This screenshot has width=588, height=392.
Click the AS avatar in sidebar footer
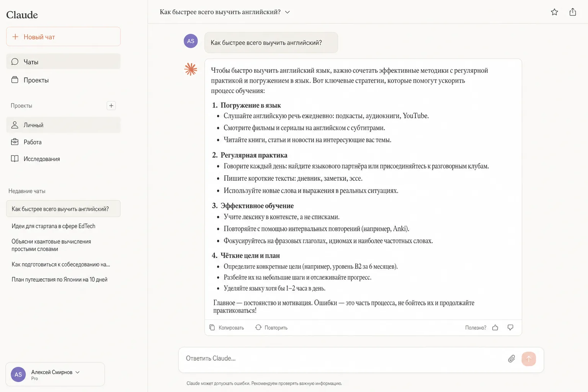coord(18,374)
